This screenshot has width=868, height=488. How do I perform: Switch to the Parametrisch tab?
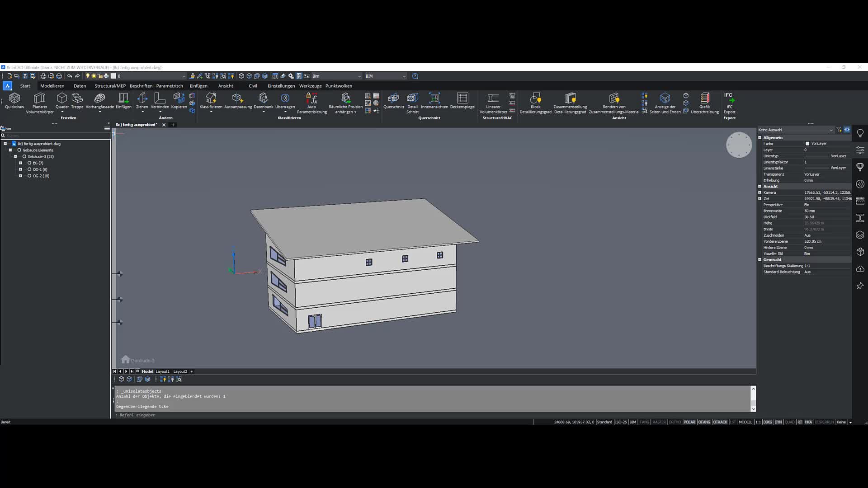(170, 86)
